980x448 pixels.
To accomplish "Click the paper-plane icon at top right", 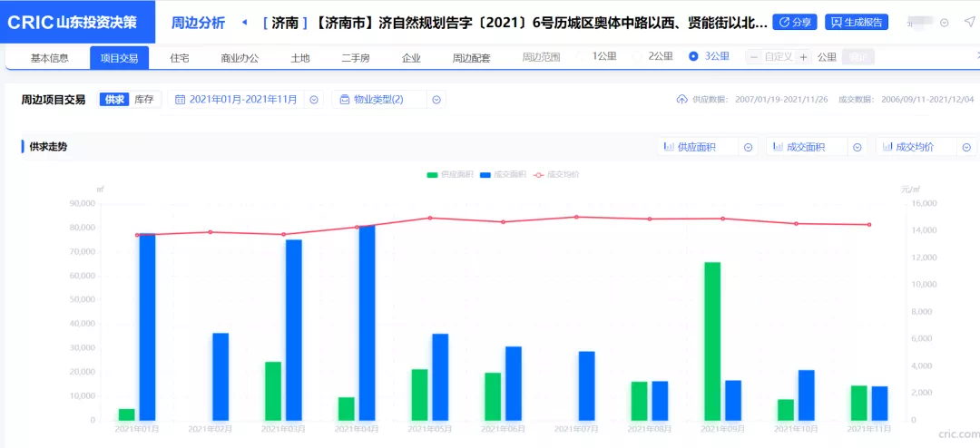I will coord(968,22).
